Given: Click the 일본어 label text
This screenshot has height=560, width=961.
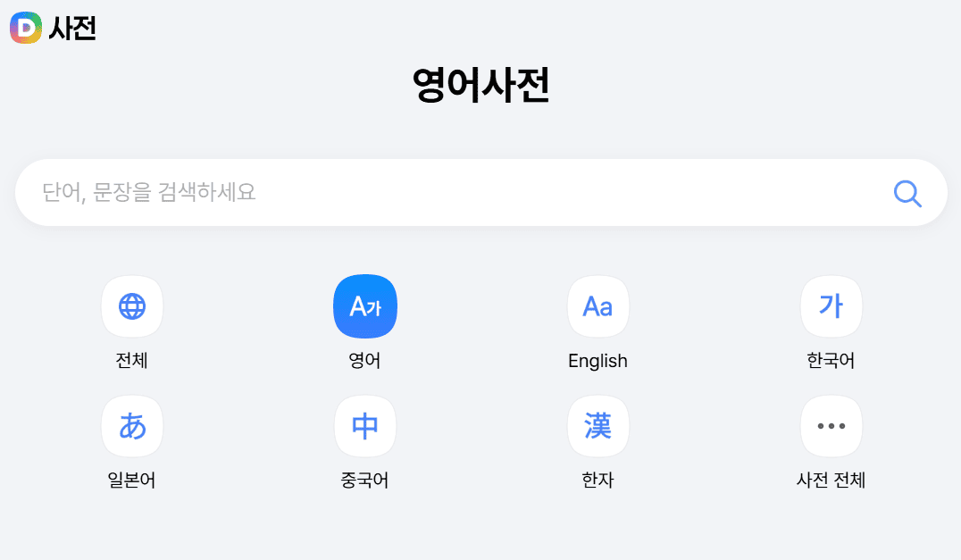Looking at the screenshot, I should pos(132,480).
